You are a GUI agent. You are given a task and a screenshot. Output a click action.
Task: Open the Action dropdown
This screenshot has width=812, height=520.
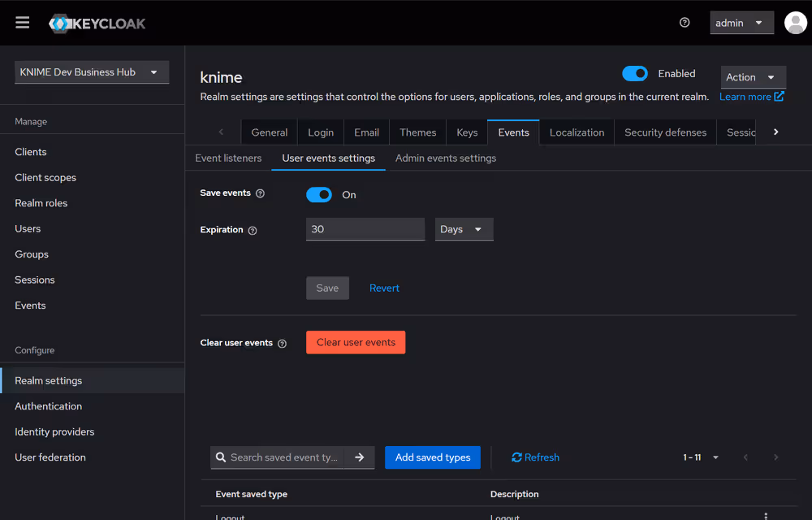[x=753, y=76]
